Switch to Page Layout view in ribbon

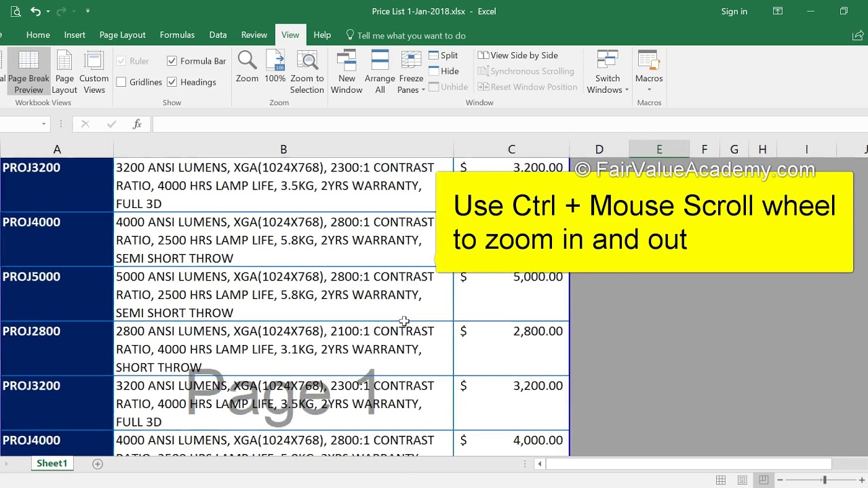[x=64, y=72]
